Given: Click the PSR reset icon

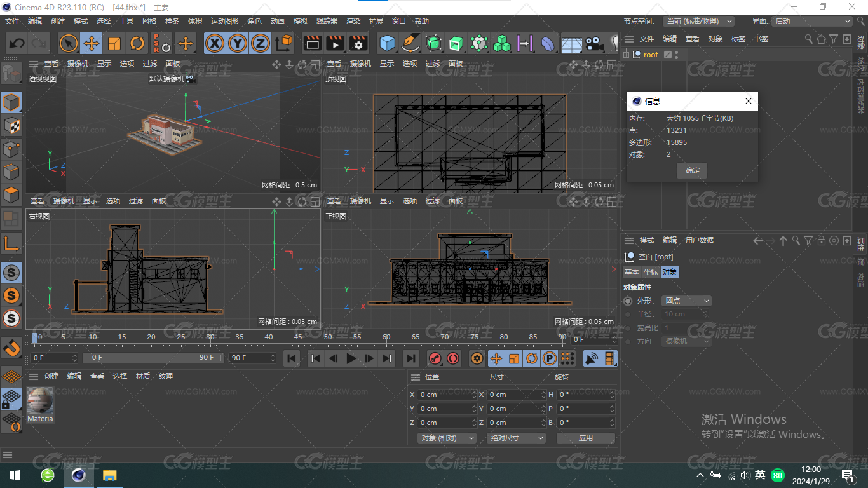Looking at the screenshot, I should click(x=161, y=43).
